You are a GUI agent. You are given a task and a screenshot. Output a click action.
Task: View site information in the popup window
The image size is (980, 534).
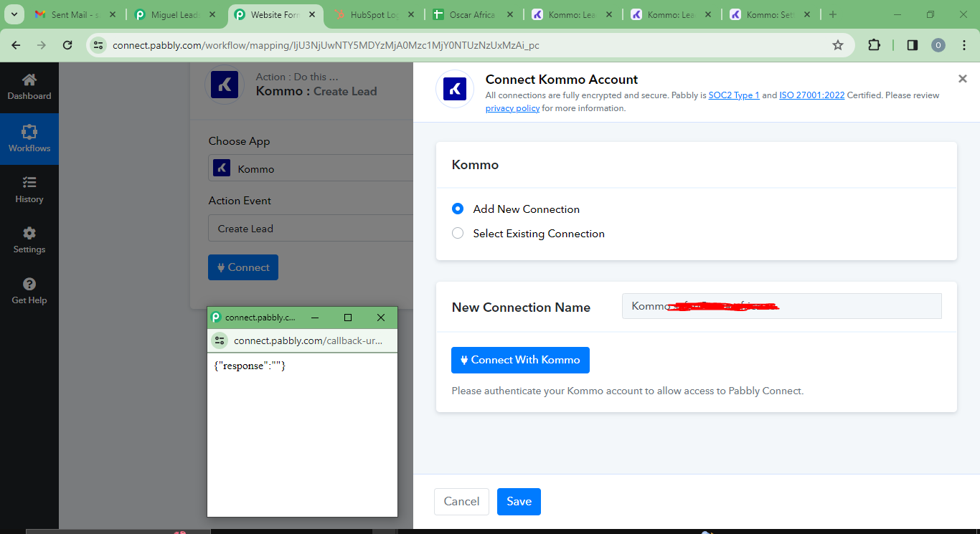[x=220, y=340]
